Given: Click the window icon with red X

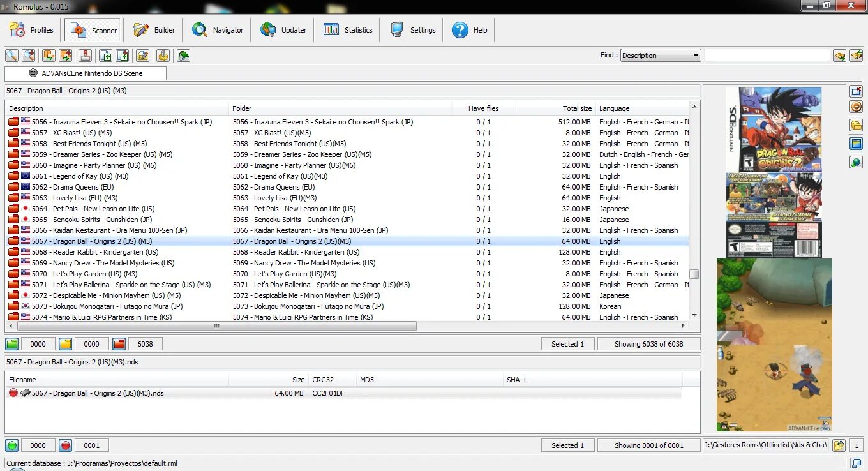Looking at the screenshot, I should (857, 91).
